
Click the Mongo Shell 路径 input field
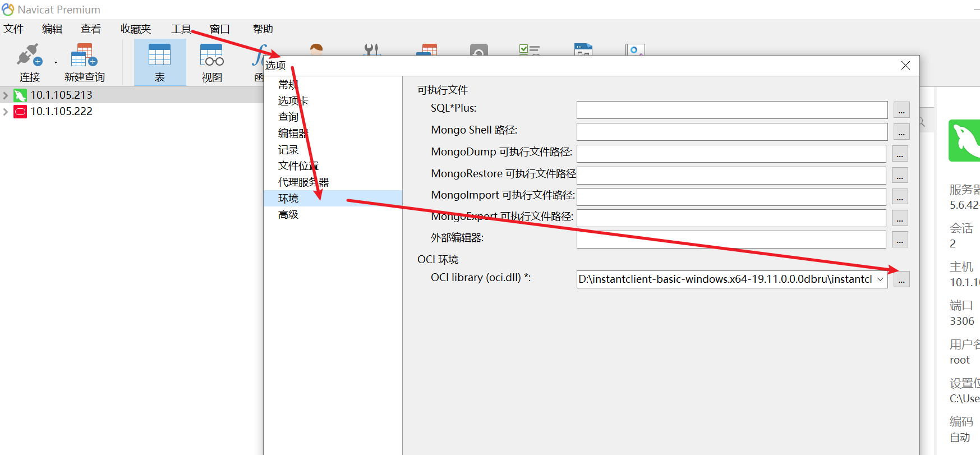pos(732,132)
